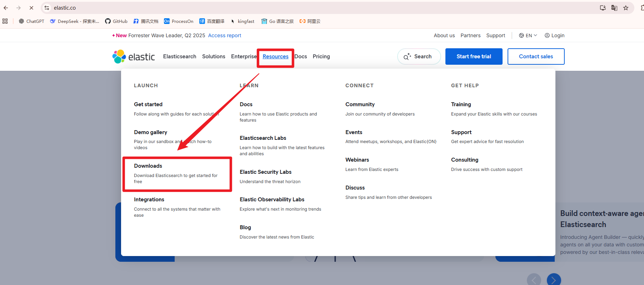Open the Webinars entry
Screen dimensions: 644x285
point(357,160)
